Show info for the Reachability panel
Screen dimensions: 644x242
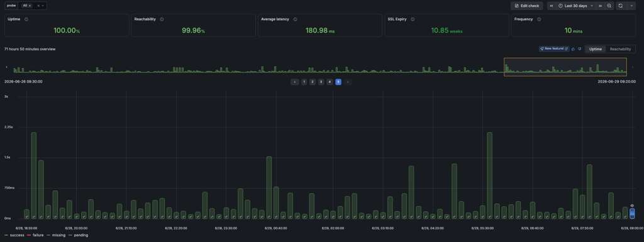[162, 20]
